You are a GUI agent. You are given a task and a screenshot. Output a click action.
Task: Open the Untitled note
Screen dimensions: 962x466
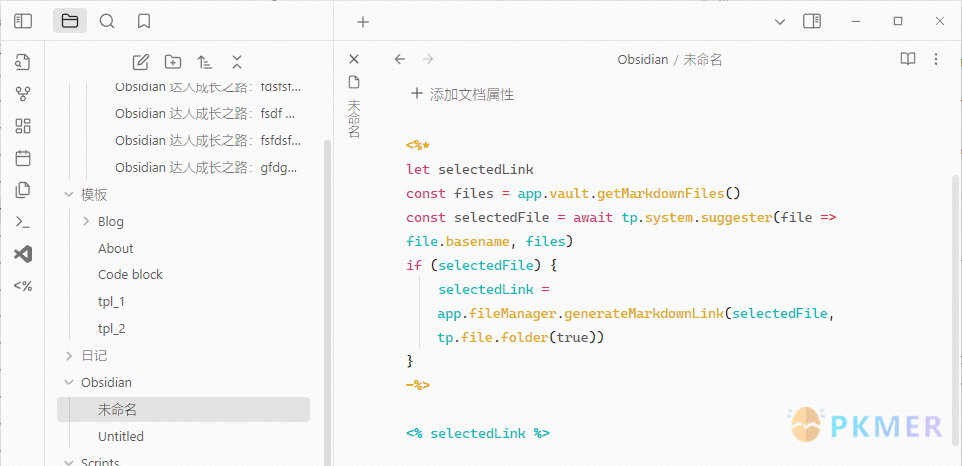click(x=121, y=437)
